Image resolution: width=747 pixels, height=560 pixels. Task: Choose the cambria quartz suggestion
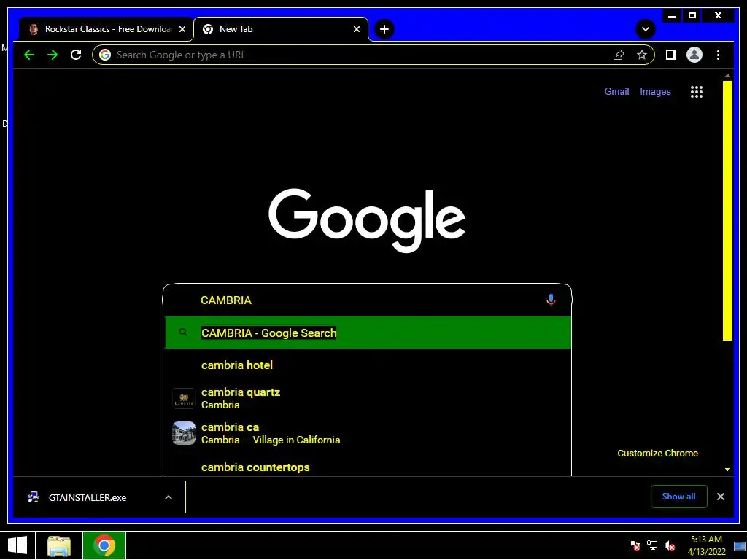point(368,399)
